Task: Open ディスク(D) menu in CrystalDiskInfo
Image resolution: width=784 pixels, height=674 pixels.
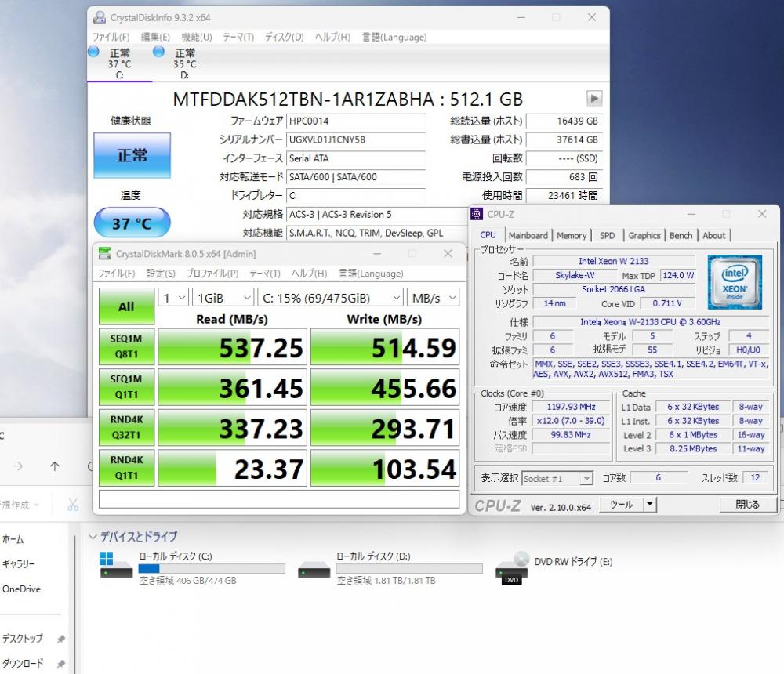Action: tap(284, 37)
